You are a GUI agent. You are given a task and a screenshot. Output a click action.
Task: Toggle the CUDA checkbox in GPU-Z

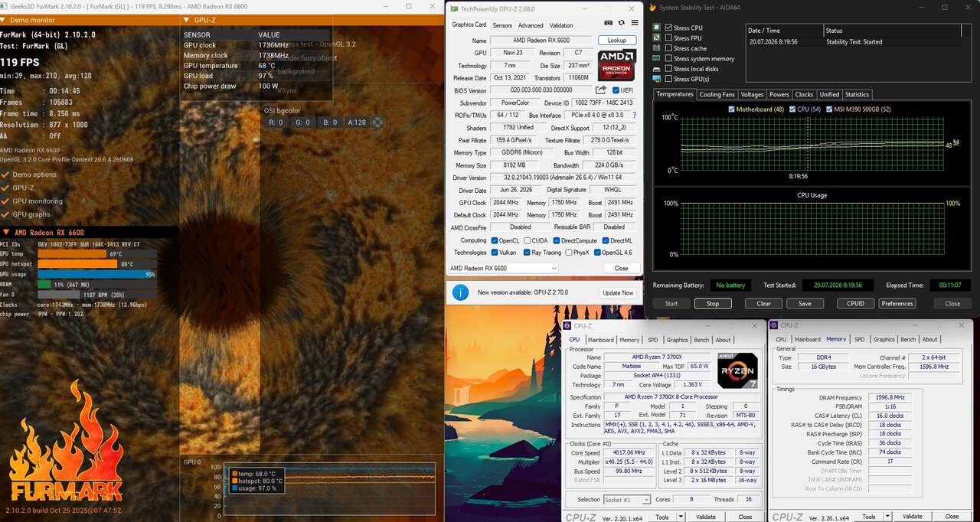pos(528,240)
